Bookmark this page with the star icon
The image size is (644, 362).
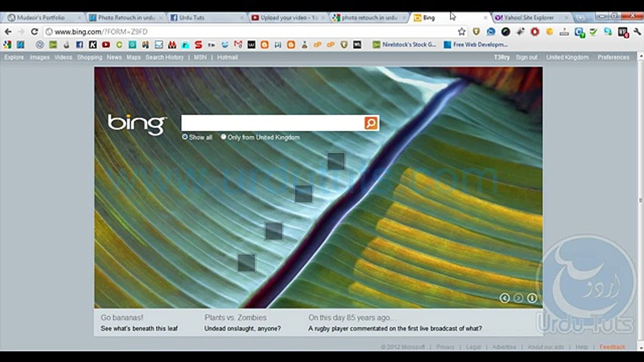pyautogui.click(x=462, y=32)
